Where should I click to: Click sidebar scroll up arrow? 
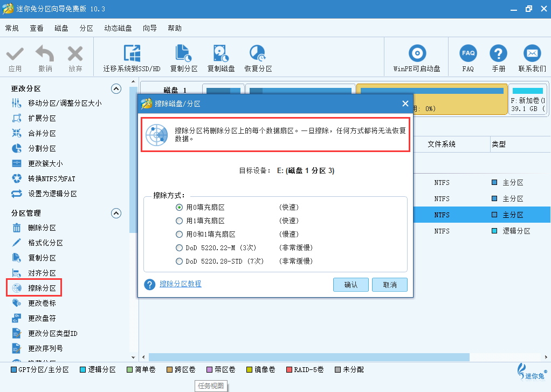coord(133,81)
